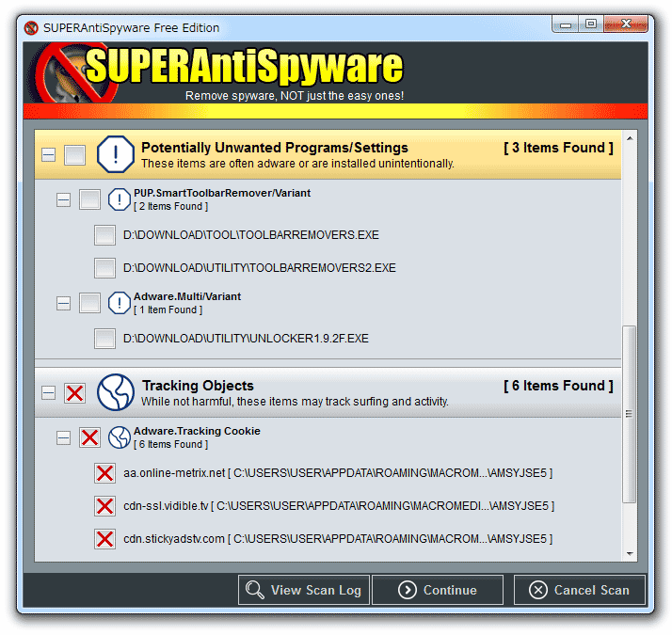The width and height of the screenshot is (672, 635).
Task: Uncheck the Tracking Objects category checkbox
Action: pyautogui.click(x=74, y=393)
